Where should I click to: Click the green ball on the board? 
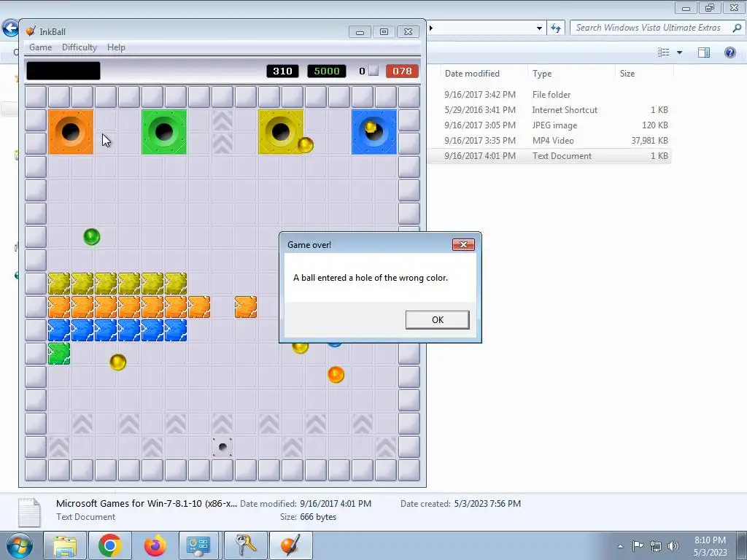point(91,237)
